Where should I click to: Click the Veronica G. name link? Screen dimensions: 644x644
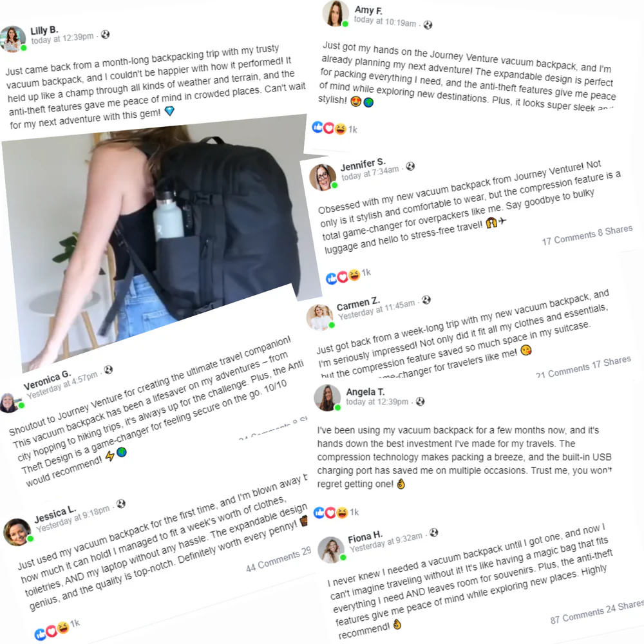pos(47,381)
